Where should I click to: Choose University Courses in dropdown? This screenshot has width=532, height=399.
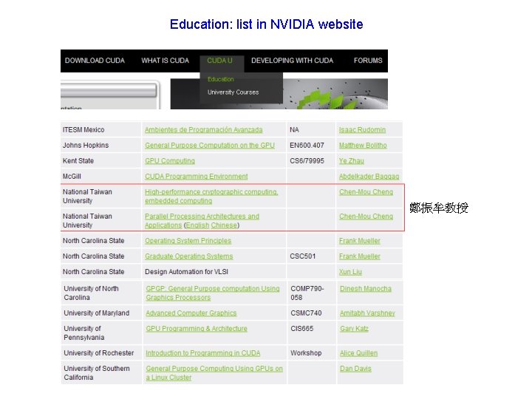(x=233, y=92)
